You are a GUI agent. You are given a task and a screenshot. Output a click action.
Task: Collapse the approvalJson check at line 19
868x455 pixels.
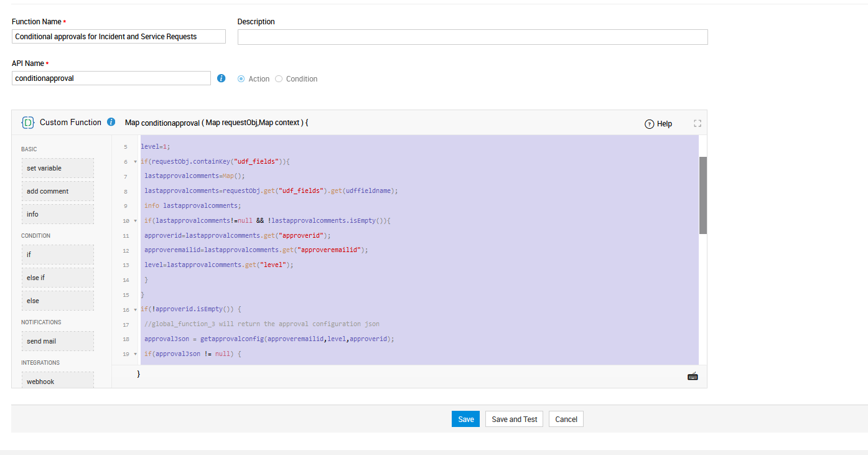[x=136, y=354]
